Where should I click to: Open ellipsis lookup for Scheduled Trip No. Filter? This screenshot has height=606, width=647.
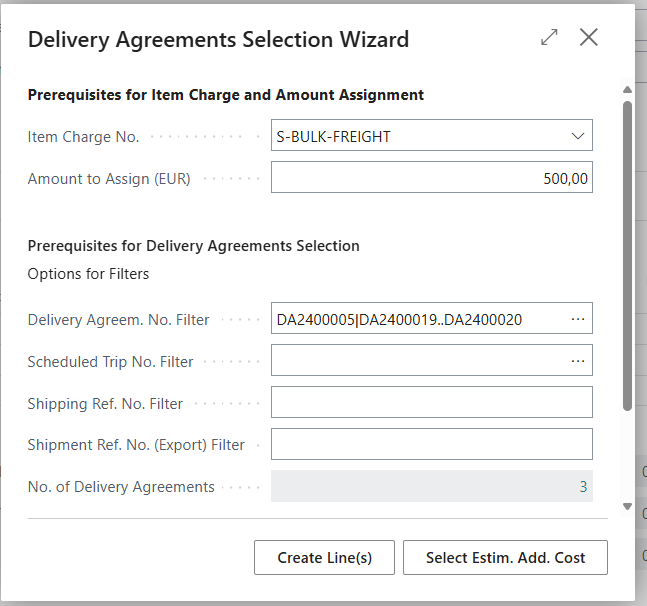577,361
